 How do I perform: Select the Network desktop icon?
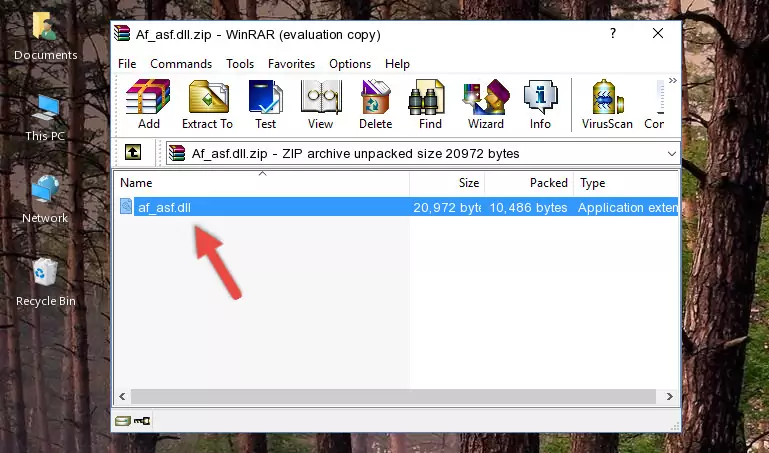click(45, 200)
